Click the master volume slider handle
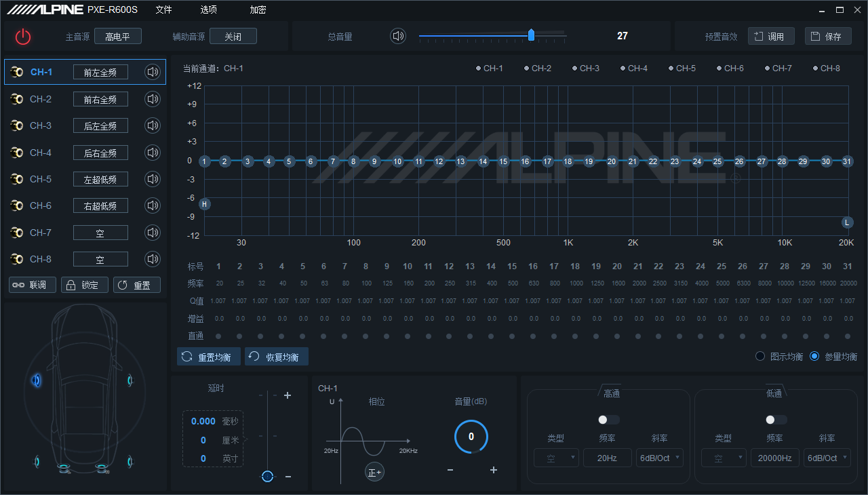 531,35
